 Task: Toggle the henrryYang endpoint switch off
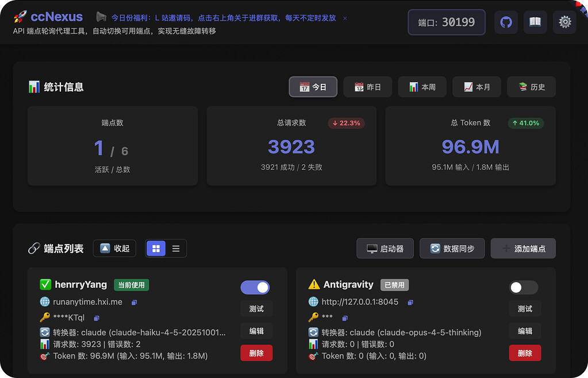pos(255,287)
